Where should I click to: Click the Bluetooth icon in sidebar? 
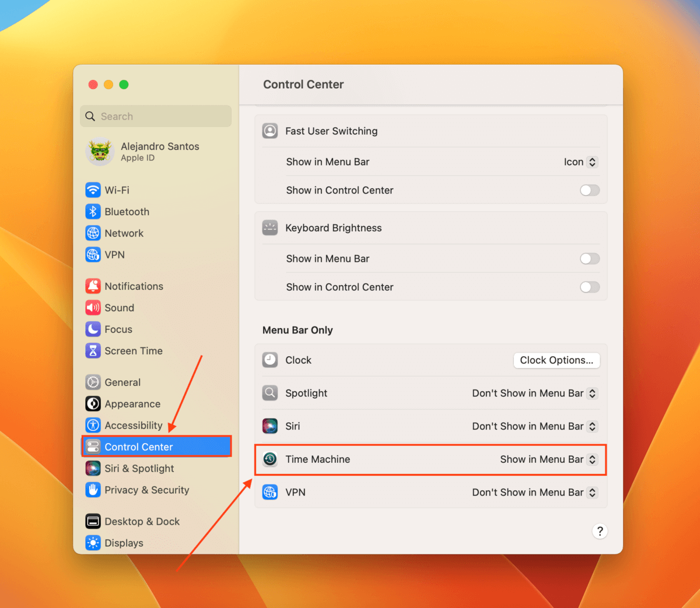pos(93,212)
